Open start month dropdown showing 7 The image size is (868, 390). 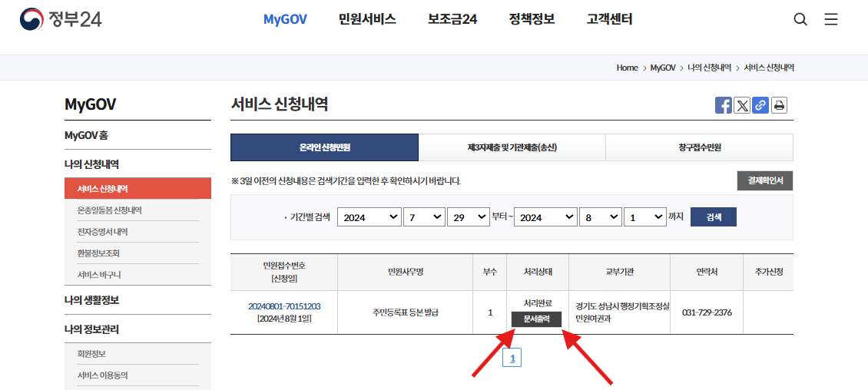tap(424, 217)
